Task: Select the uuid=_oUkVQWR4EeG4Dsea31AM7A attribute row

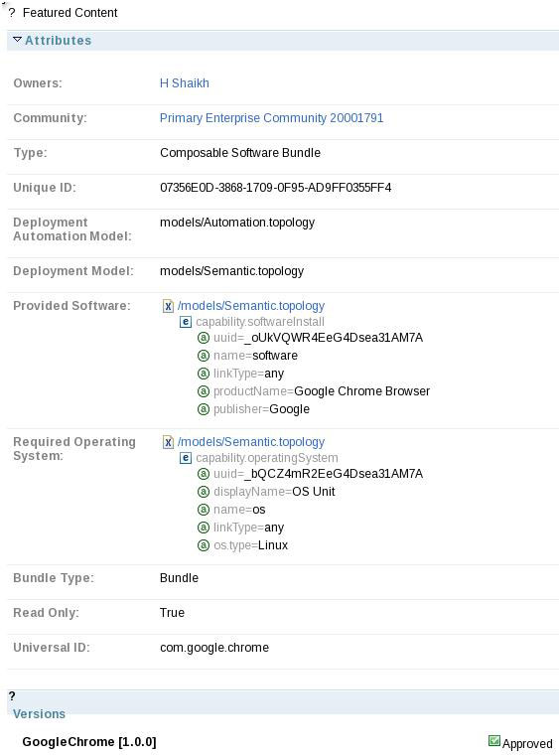Action: (311, 338)
